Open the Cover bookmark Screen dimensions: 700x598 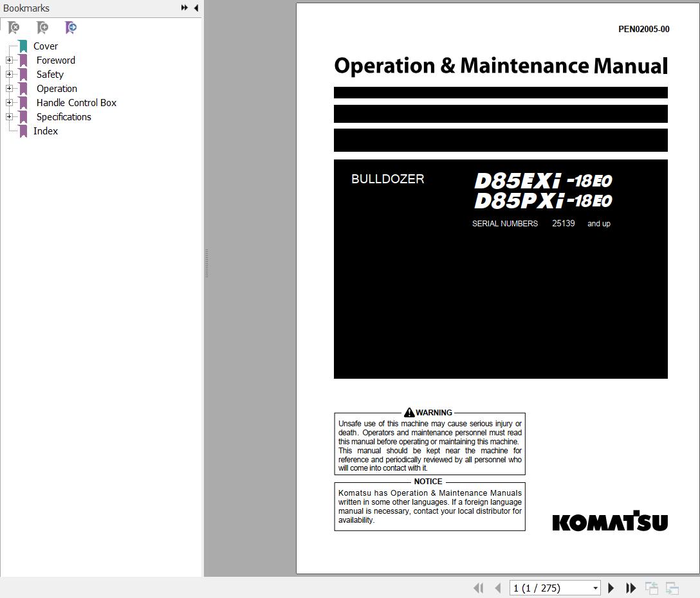(x=46, y=46)
